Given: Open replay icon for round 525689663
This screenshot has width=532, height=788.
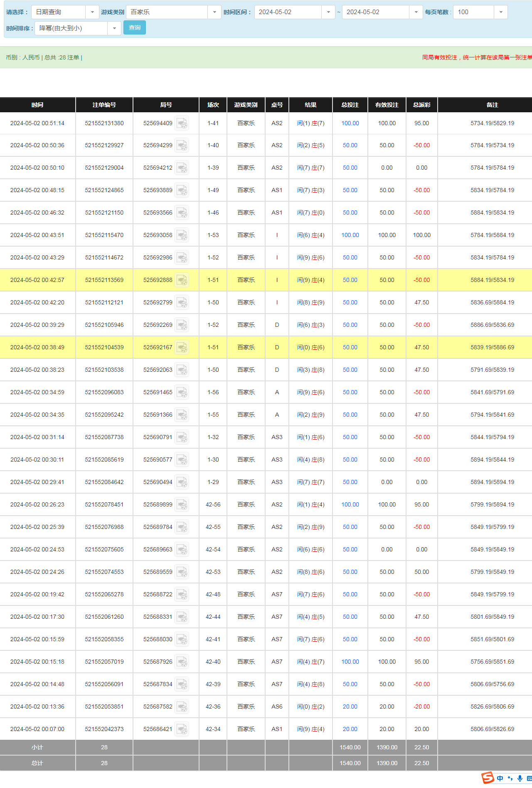Looking at the screenshot, I should (x=182, y=550).
